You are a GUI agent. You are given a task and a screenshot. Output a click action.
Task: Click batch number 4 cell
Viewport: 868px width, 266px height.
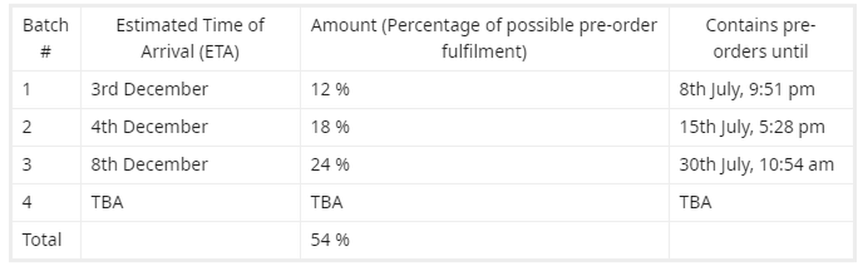(46, 202)
